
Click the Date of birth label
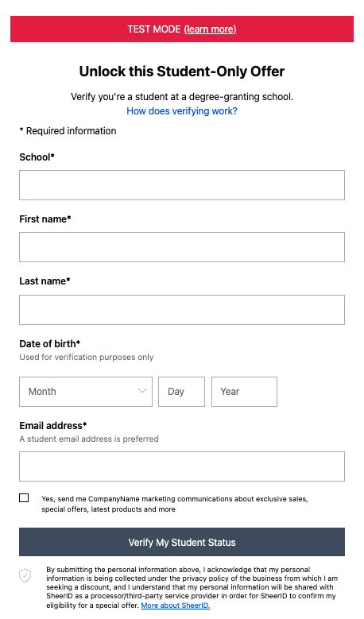[x=50, y=343]
